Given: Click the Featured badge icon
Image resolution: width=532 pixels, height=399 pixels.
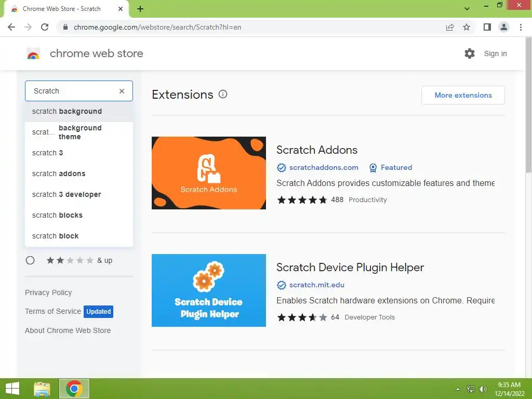Looking at the screenshot, I should (x=373, y=168).
